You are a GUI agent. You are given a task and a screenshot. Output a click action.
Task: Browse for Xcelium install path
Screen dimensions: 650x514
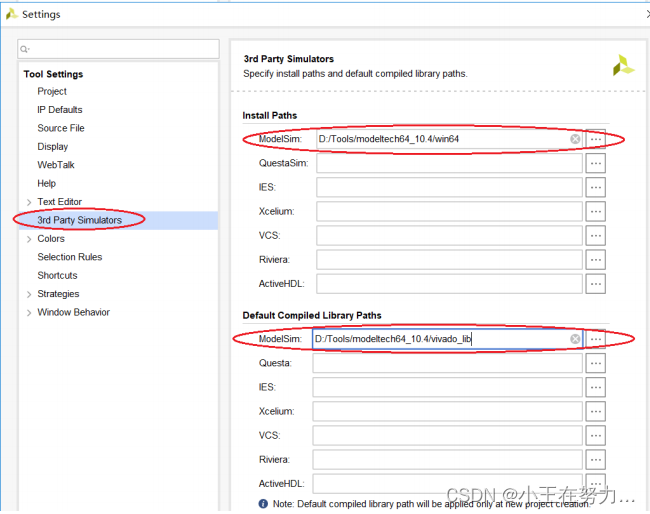[595, 211]
